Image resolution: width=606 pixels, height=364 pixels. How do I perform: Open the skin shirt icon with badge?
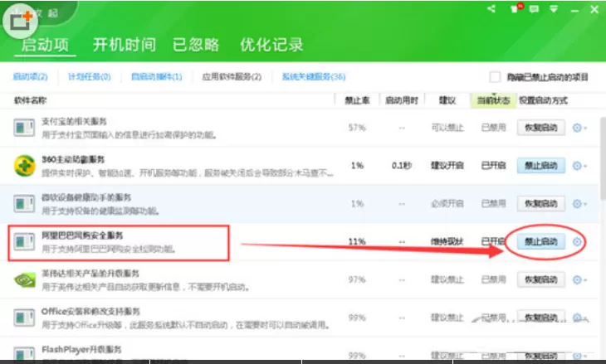(x=516, y=8)
